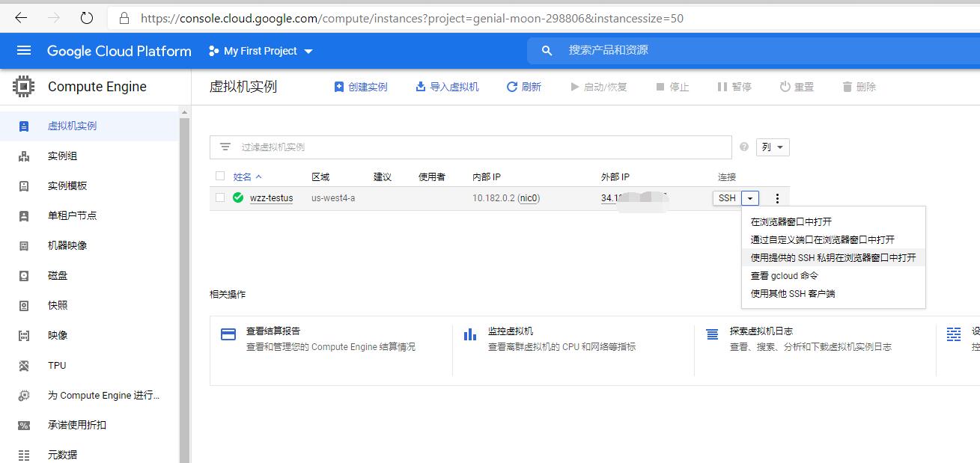Select 使用提供的 SSH 私钥在浏览器窗口中打开

(x=833, y=257)
